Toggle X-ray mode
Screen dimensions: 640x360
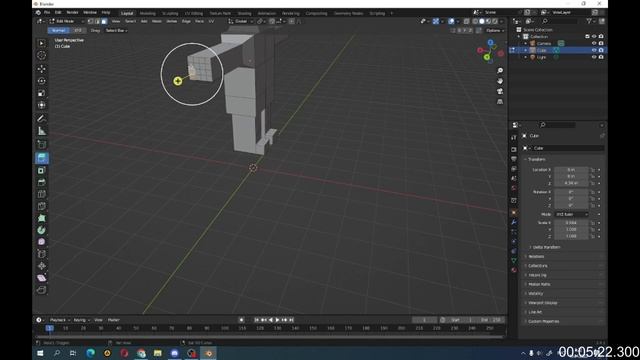pyautogui.click(x=467, y=21)
